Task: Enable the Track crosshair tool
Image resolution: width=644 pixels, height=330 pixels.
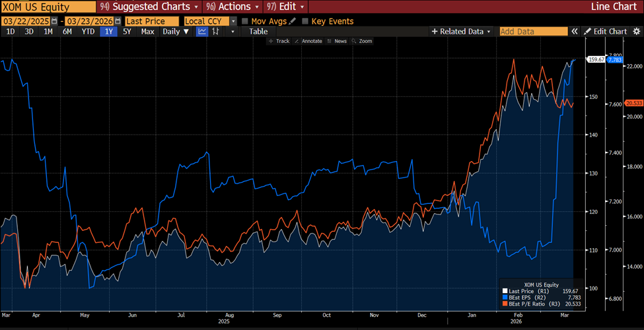Action: pyautogui.click(x=279, y=41)
